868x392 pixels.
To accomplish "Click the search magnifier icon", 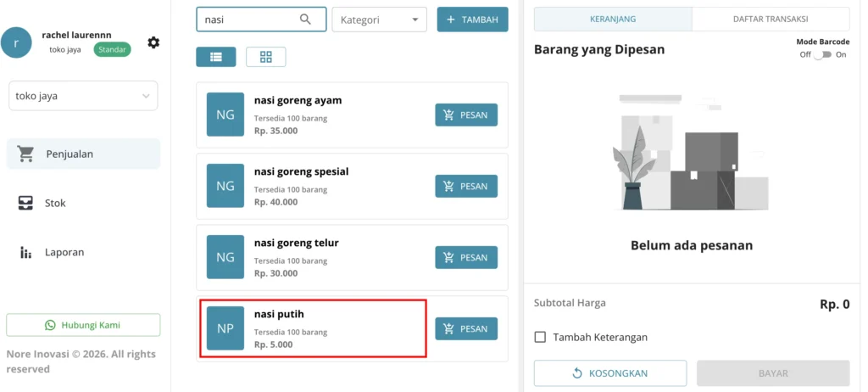I will 305,20.
